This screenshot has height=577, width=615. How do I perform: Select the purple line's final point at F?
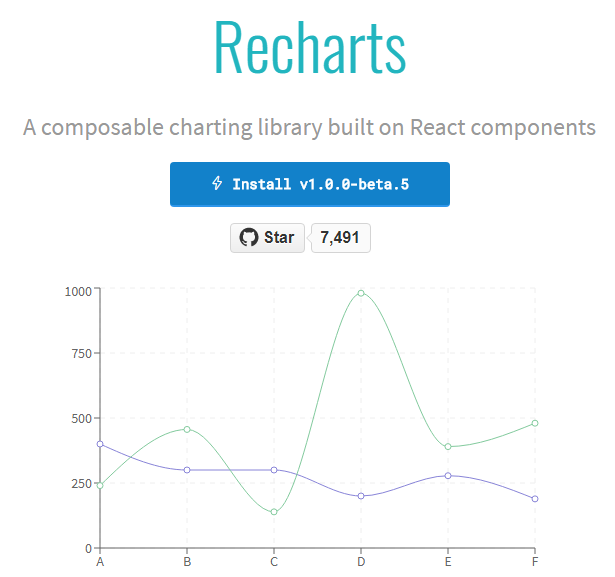click(535, 499)
